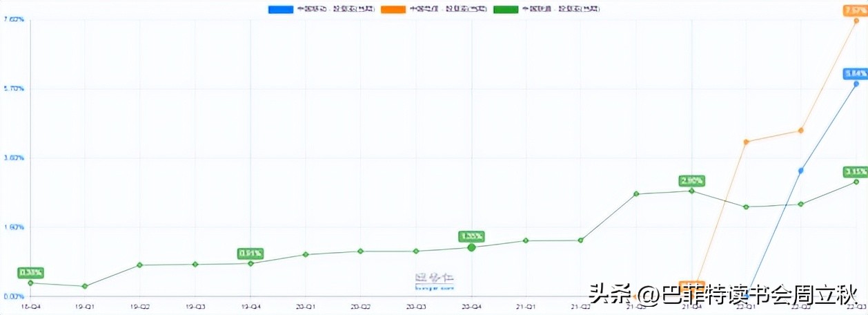Image resolution: width=868 pixels, height=315 pixels.
Task: Select the green data point at 19-Q2
Action: point(140,265)
